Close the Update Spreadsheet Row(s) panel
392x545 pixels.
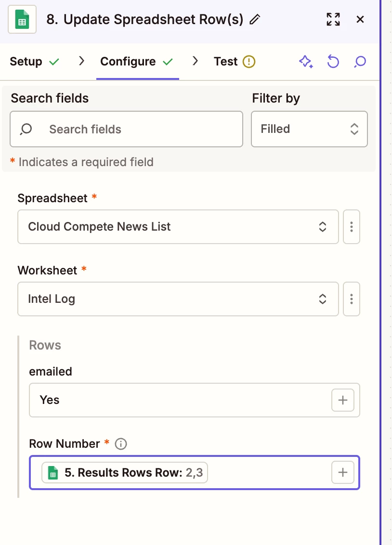point(360,19)
